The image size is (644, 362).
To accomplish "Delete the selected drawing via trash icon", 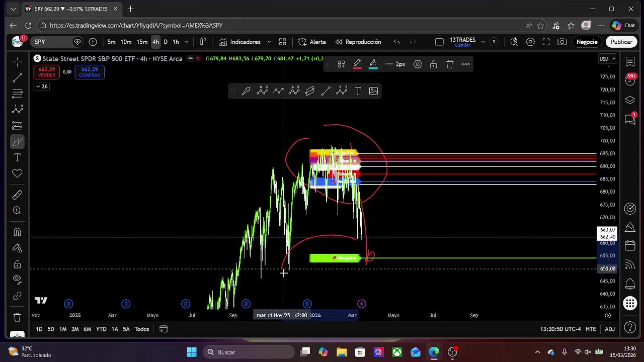I will click(x=449, y=64).
